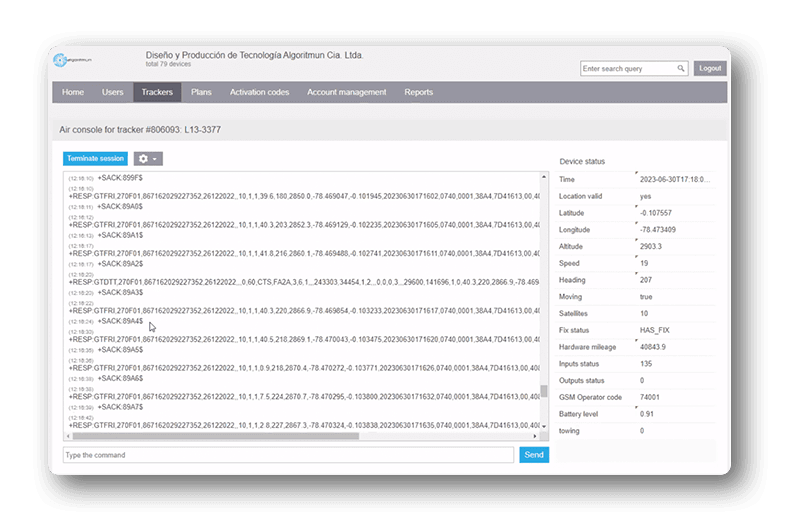Click Fix status value HAS_FIX
796x520 pixels.
click(654, 330)
